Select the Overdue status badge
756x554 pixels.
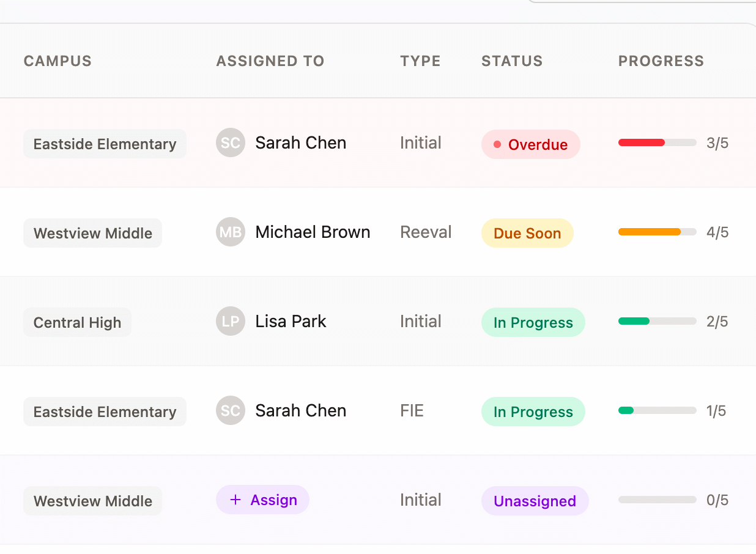point(531,144)
